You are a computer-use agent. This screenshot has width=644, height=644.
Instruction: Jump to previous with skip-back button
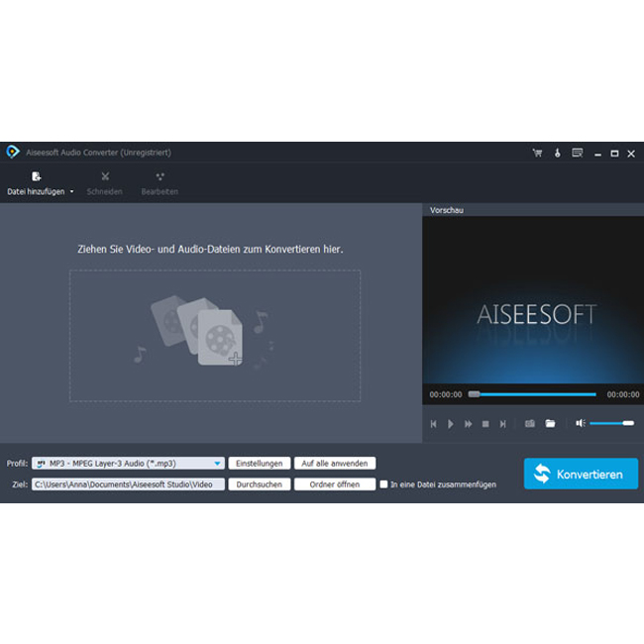433,424
